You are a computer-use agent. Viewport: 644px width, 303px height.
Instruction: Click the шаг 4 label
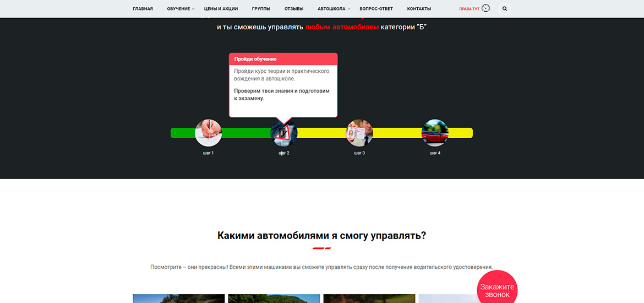point(435,153)
